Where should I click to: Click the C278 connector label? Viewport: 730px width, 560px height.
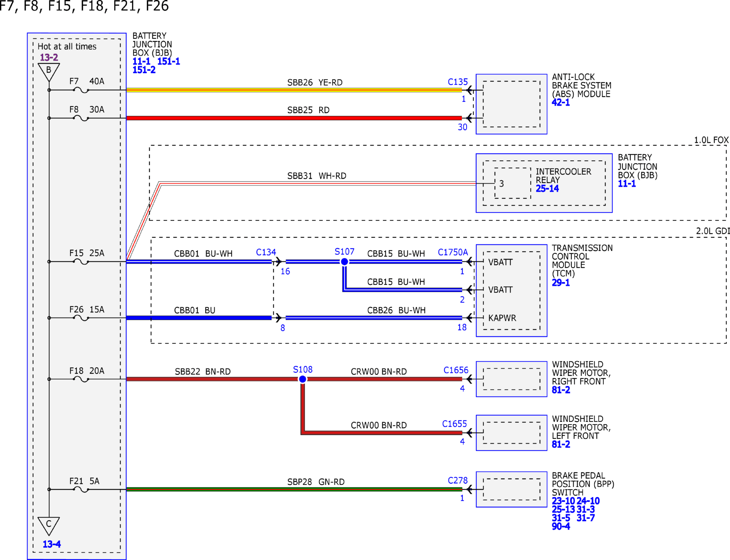(458, 481)
